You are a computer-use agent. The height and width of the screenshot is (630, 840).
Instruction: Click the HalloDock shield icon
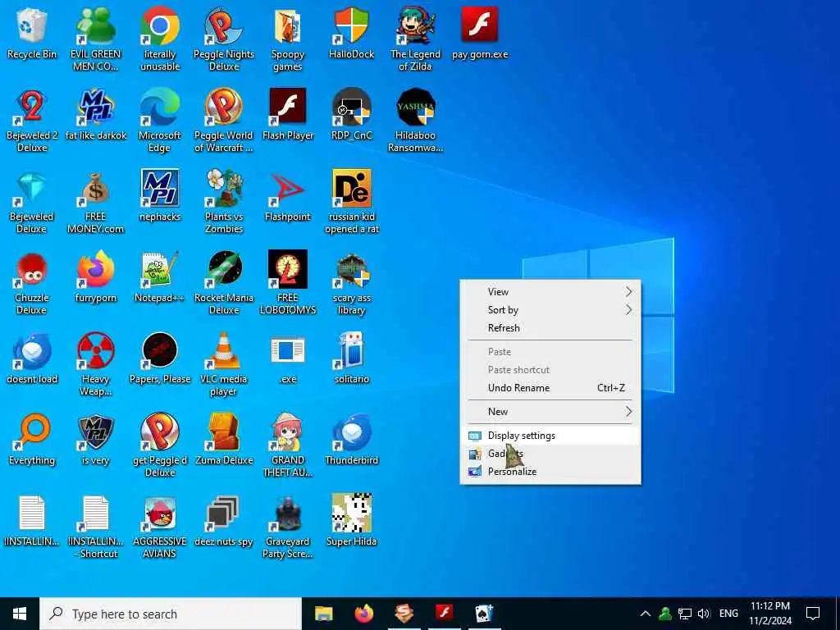351,34
